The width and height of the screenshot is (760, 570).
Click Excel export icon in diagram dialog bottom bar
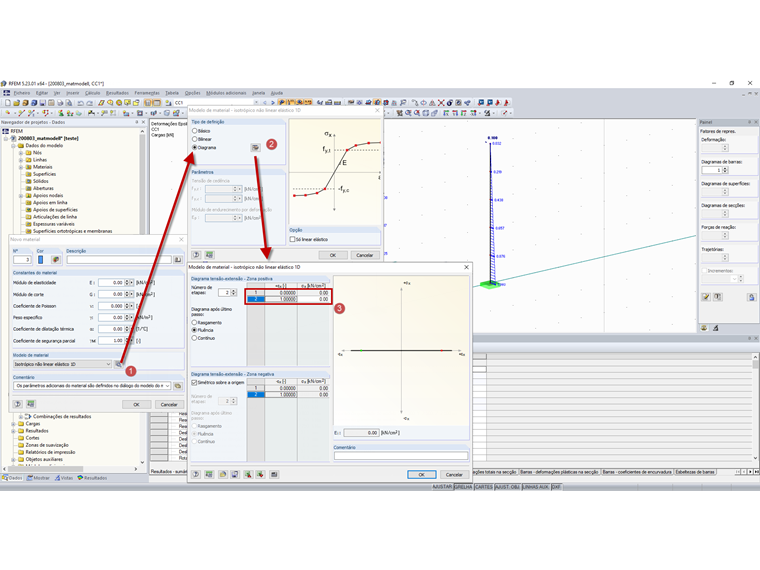(x=260, y=474)
